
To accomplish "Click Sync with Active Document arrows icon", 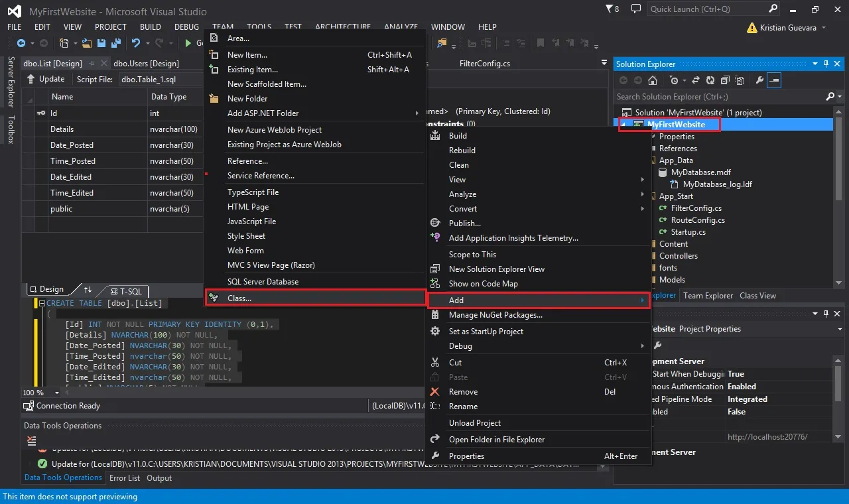I will [696, 80].
